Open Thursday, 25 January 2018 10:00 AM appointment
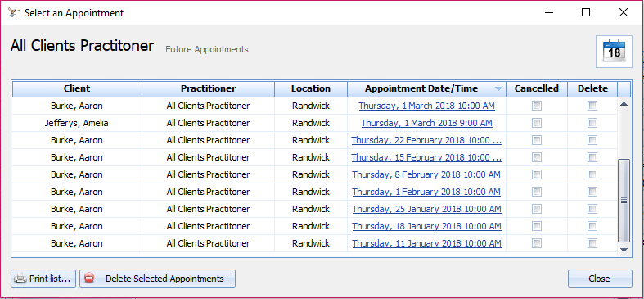The width and height of the screenshot is (644, 299). [426, 209]
